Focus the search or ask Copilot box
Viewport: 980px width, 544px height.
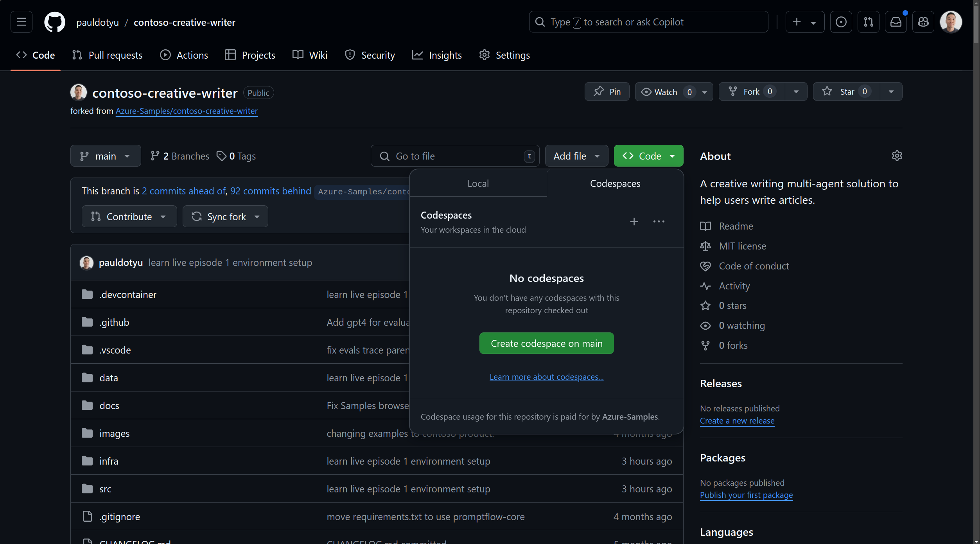pyautogui.click(x=648, y=22)
